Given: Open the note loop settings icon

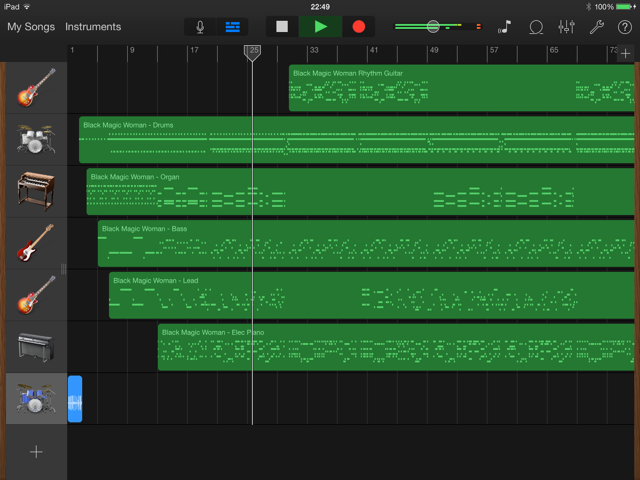Looking at the screenshot, I should coord(505,27).
